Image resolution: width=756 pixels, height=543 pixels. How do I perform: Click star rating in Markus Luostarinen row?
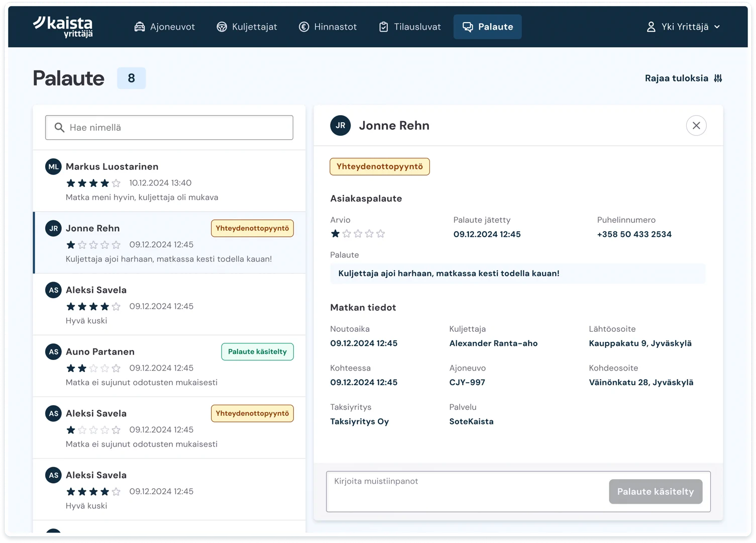pos(93,183)
